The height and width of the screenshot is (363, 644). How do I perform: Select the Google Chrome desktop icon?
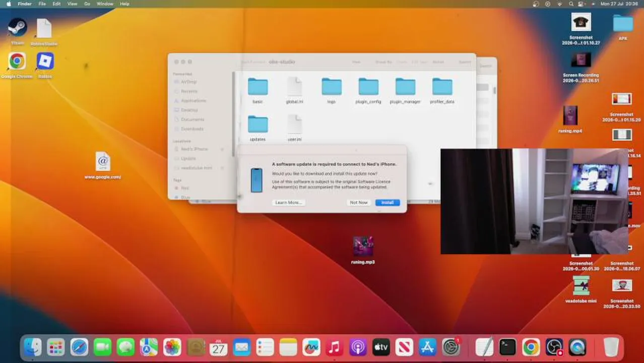click(x=17, y=66)
